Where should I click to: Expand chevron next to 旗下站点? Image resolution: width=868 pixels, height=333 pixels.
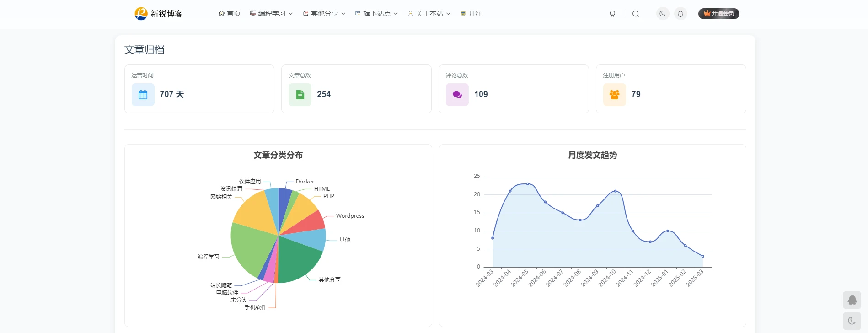(x=396, y=14)
